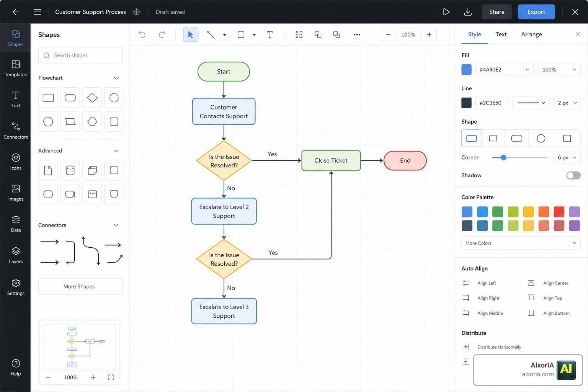
Task: Collapse the Connectors shapes section
Action: pyautogui.click(x=116, y=225)
